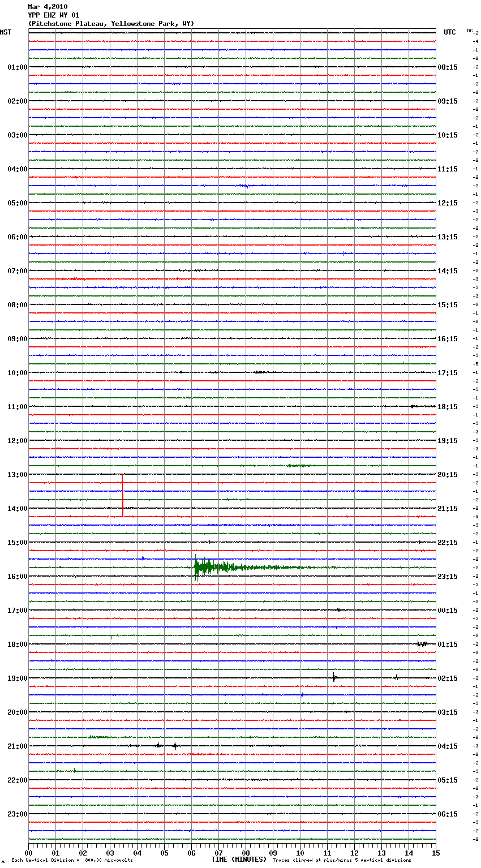Click the 'DC' offset column header
Image resolution: width=481 pixels, height=868 pixels.
(x=470, y=31)
